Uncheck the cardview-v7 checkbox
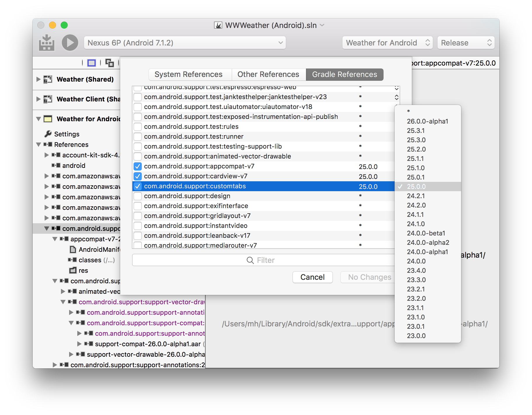This screenshot has height=415, width=532. [x=138, y=176]
